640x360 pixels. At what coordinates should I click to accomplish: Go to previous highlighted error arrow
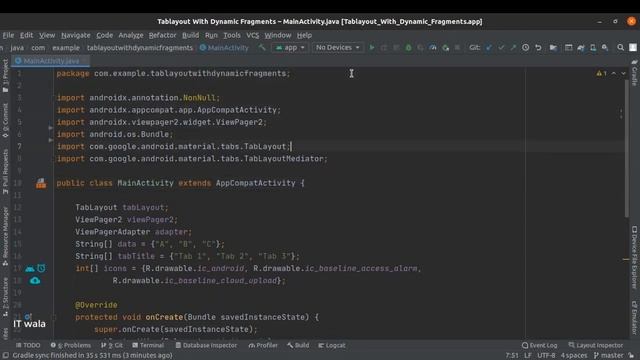click(x=614, y=73)
